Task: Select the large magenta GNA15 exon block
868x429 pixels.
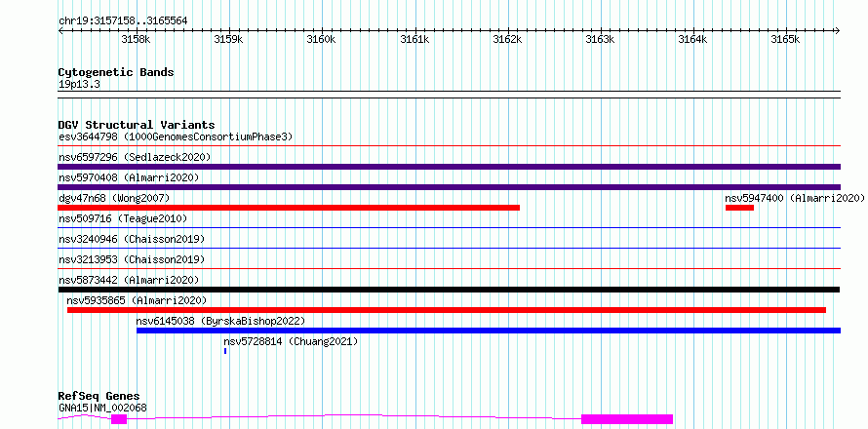Action: [627, 419]
